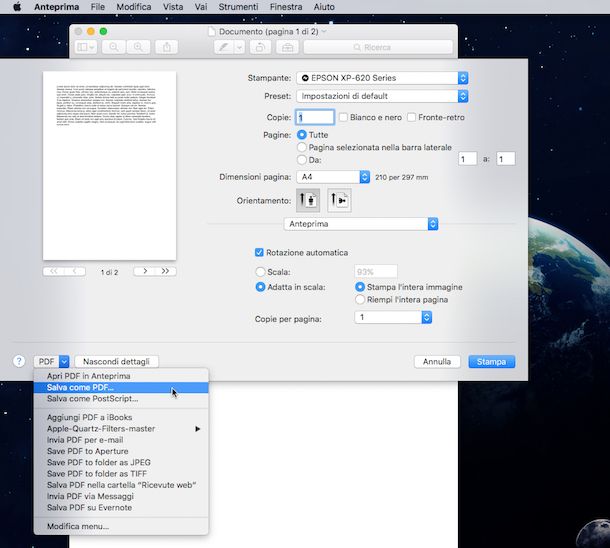The width and height of the screenshot is (610, 548).
Task: Click the share icon in toolbar
Action: click(x=167, y=47)
